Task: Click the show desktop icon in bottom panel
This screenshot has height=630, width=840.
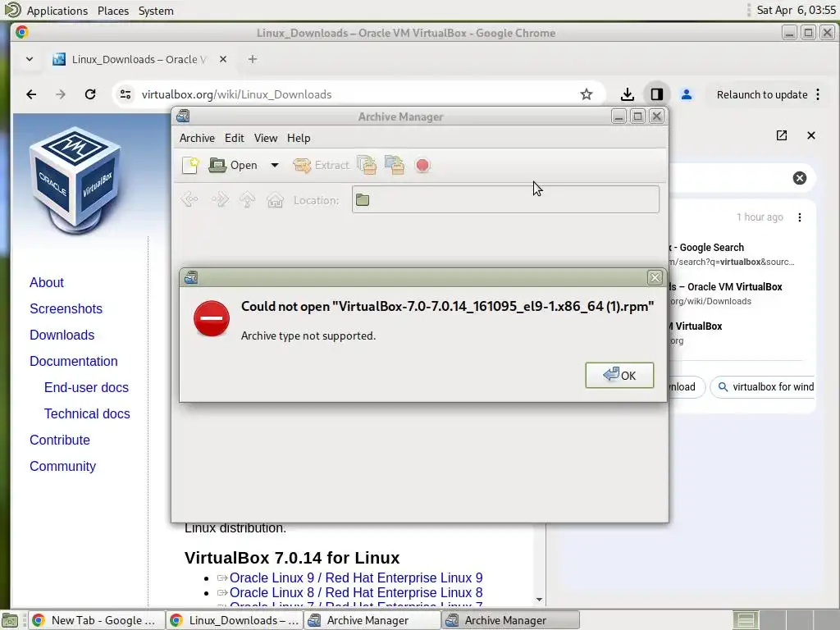Action: [x=10, y=620]
